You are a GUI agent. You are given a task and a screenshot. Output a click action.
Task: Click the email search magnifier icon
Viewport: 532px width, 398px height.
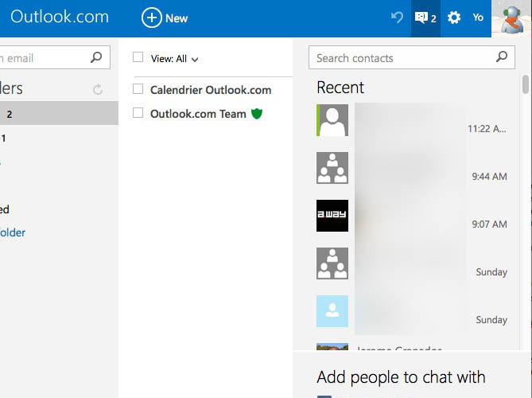point(96,57)
